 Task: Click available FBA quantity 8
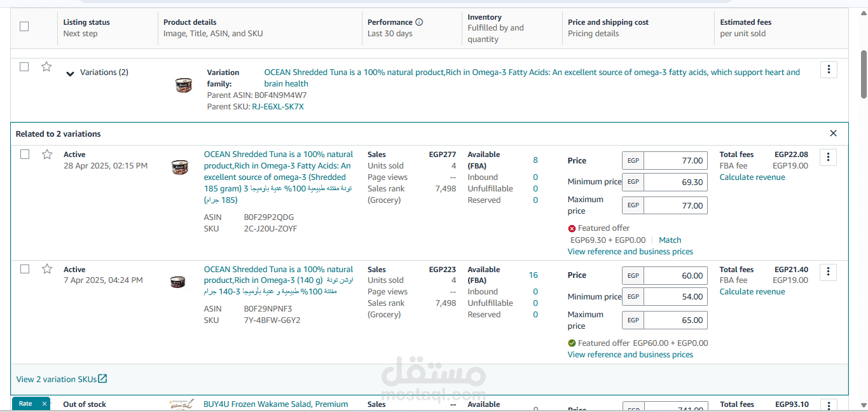[535, 160]
